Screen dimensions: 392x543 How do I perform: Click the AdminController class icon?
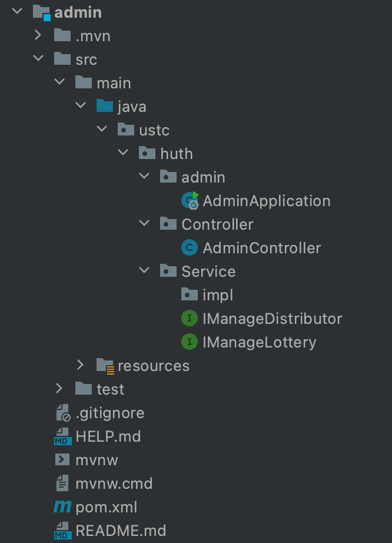click(190, 248)
